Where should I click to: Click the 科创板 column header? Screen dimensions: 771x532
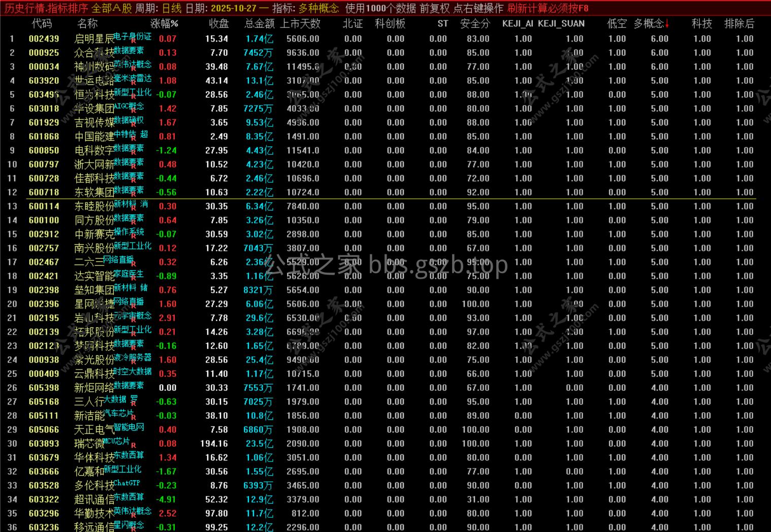tap(390, 23)
